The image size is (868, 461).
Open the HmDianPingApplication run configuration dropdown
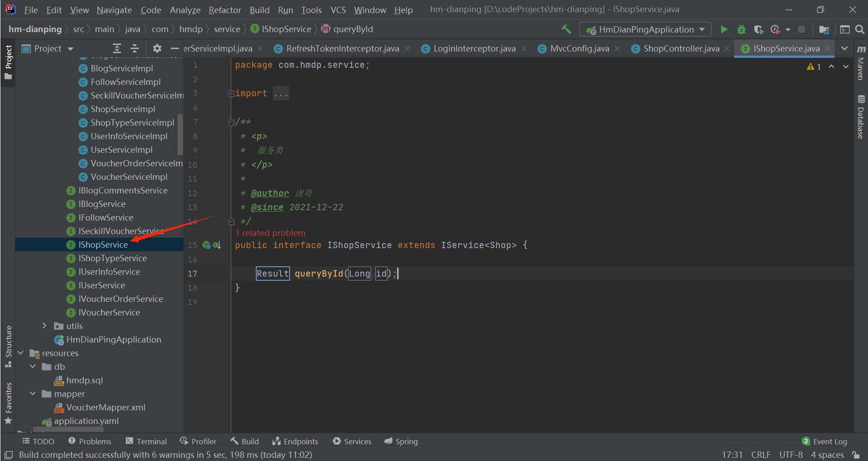pos(645,29)
